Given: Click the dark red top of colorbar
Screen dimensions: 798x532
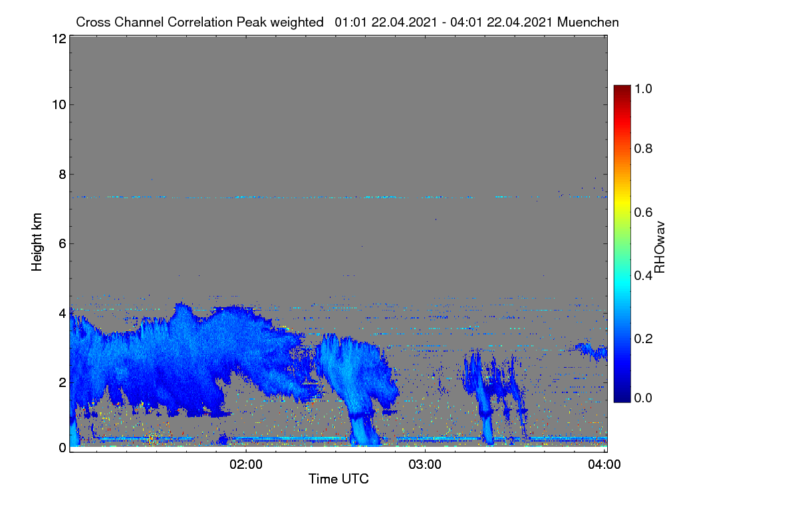Looking at the screenshot, I should point(622,90).
